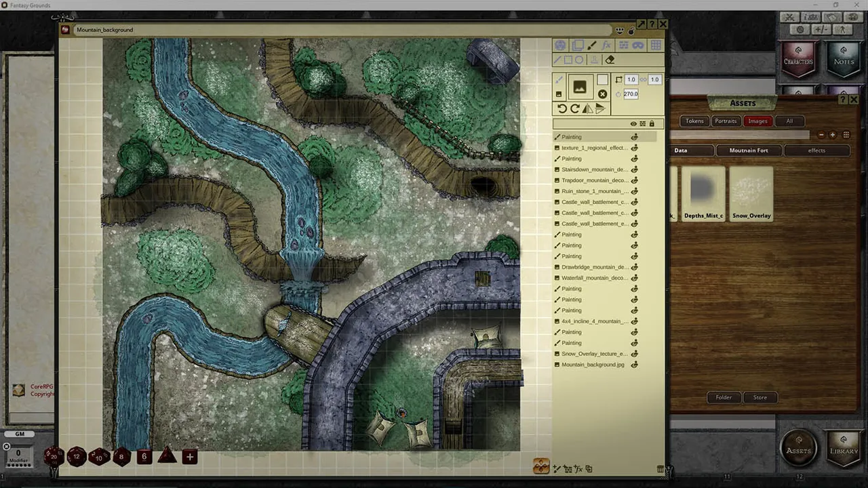
Task: Switch to Tokens tab in Assets
Action: (694, 121)
